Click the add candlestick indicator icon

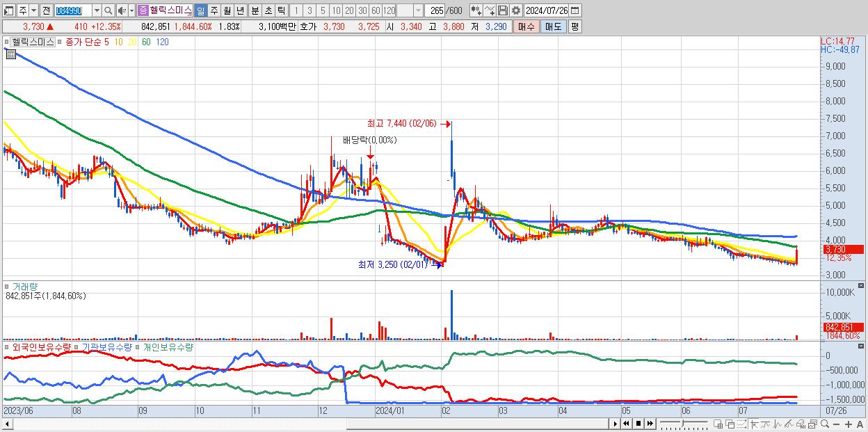(476, 10)
